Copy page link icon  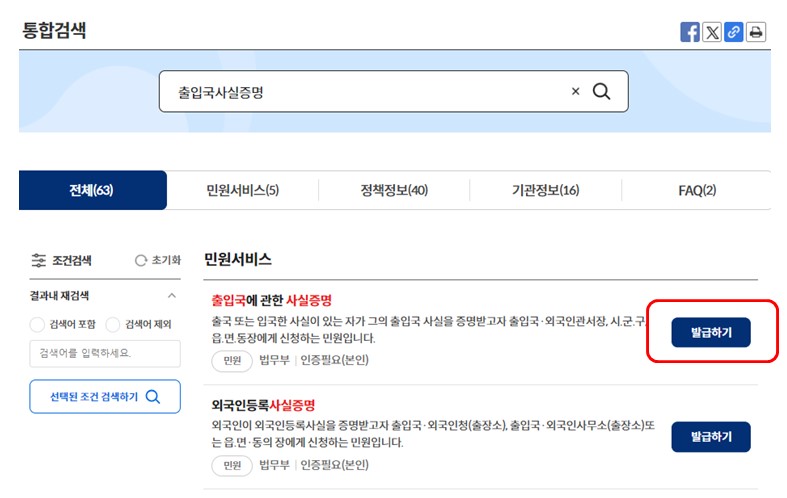[733, 32]
